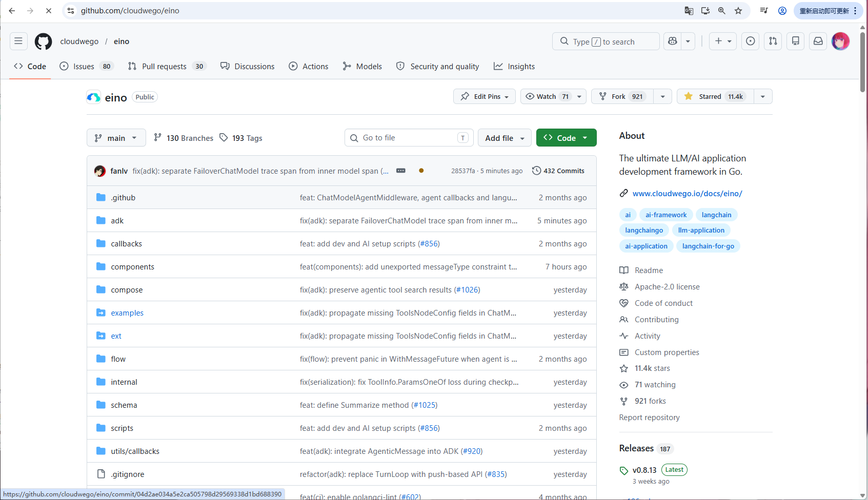Open the browser three-dot menu
Screen dimensions: 868x500
click(x=855, y=11)
